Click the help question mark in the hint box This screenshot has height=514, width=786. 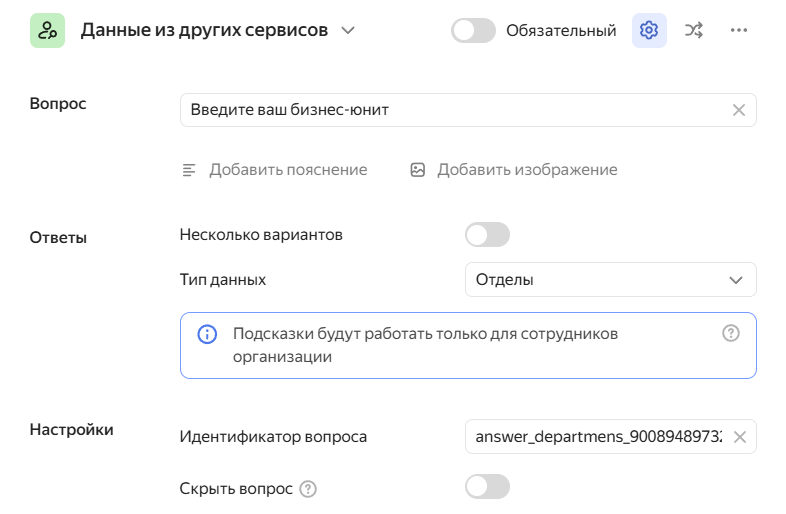(731, 334)
